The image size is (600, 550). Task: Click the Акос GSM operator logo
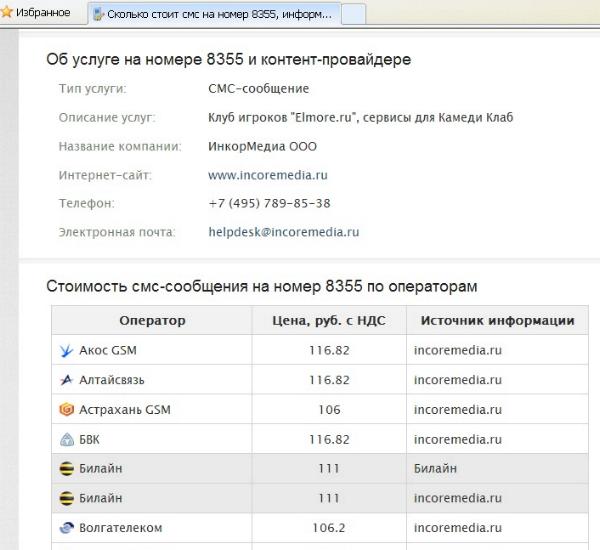tap(66, 350)
